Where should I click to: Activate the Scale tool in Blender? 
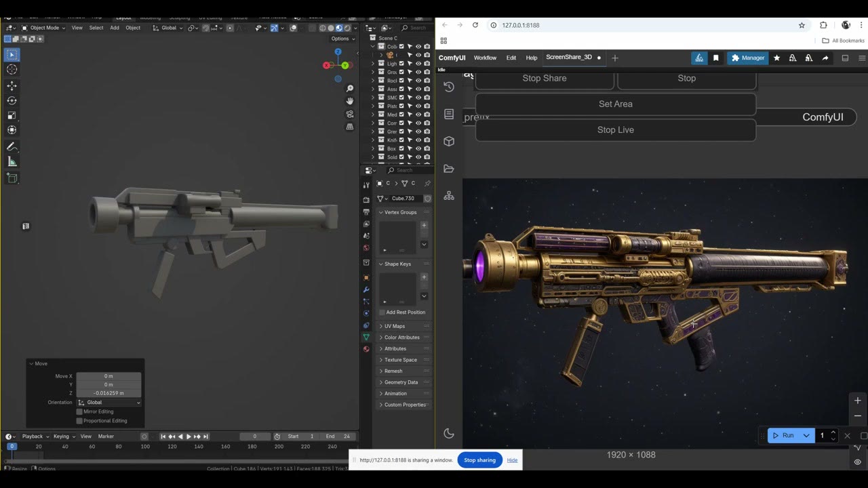click(12, 115)
